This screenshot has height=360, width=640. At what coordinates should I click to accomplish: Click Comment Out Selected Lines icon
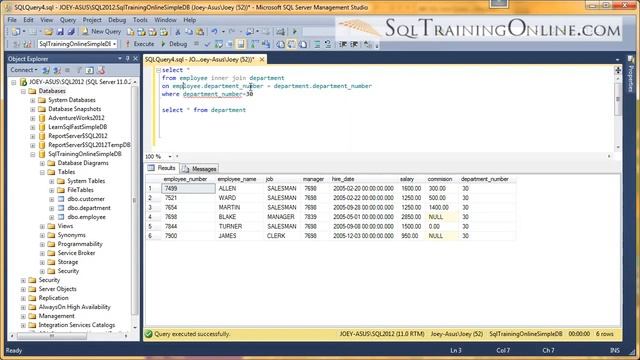pyautogui.click(x=317, y=44)
